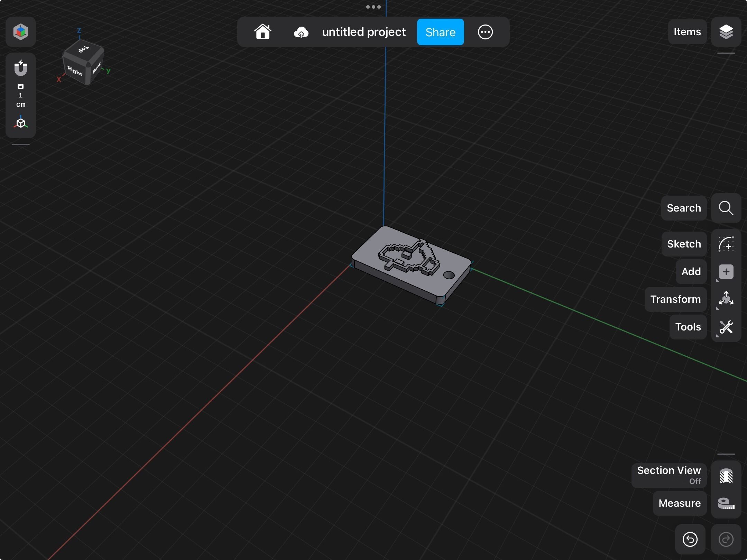Open the Items layers stack icon
The image size is (747, 560).
[726, 32]
